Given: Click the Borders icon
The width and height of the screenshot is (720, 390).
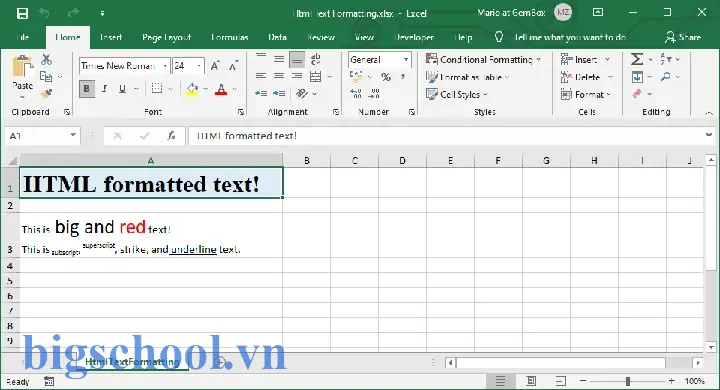Looking at the screenshot, I should click(157, 88).
